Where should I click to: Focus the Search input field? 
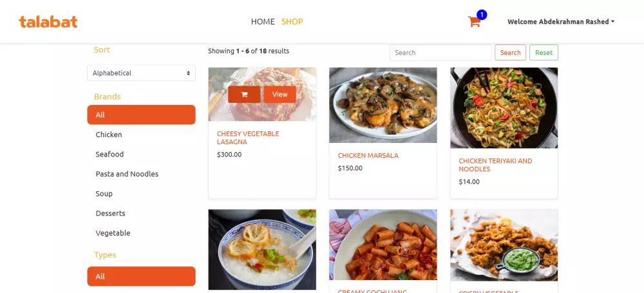(440, 53)
